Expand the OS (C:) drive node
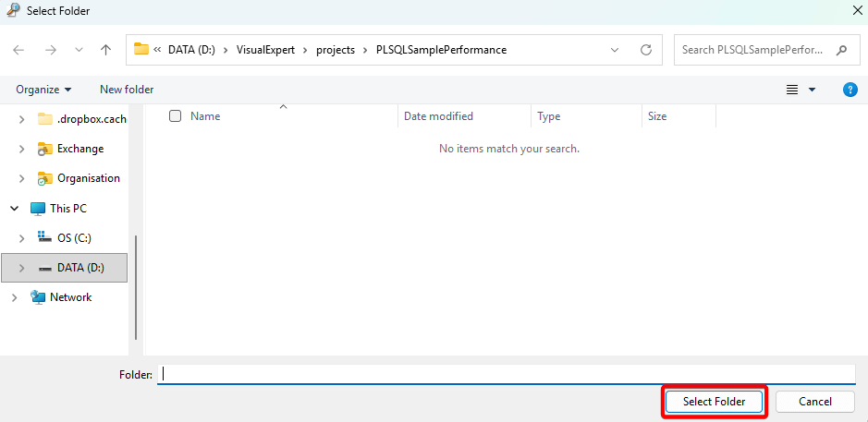This screenshot has width=868, height=422. pyautogui.click(x=21, y=238)
